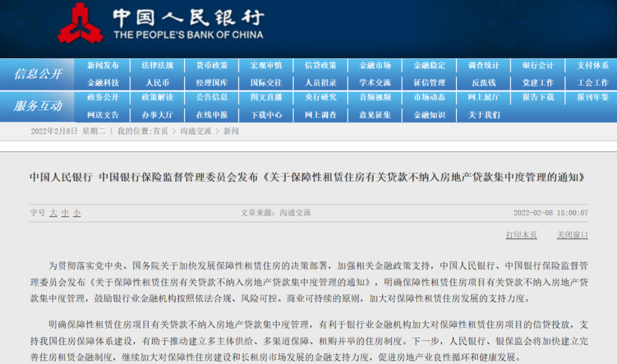
Task: Open 关于我们 from the menu
Action: pos(484,115)
